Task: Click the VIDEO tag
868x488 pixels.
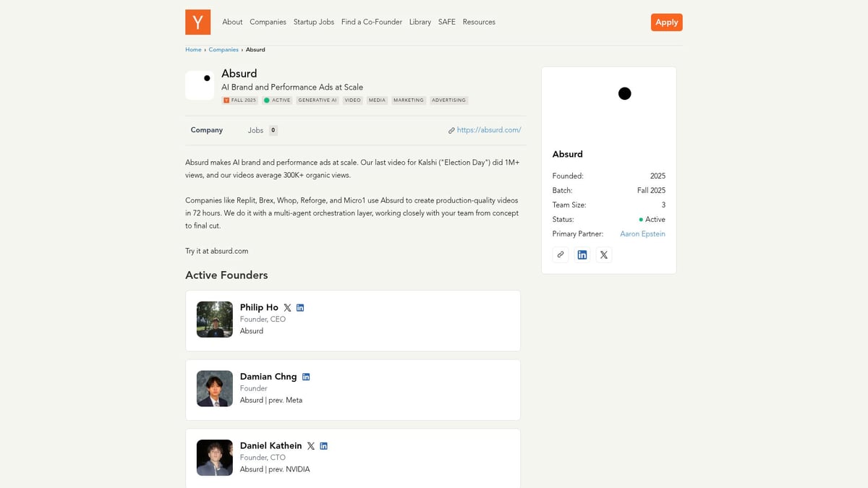Action: (x=353, y=100)
